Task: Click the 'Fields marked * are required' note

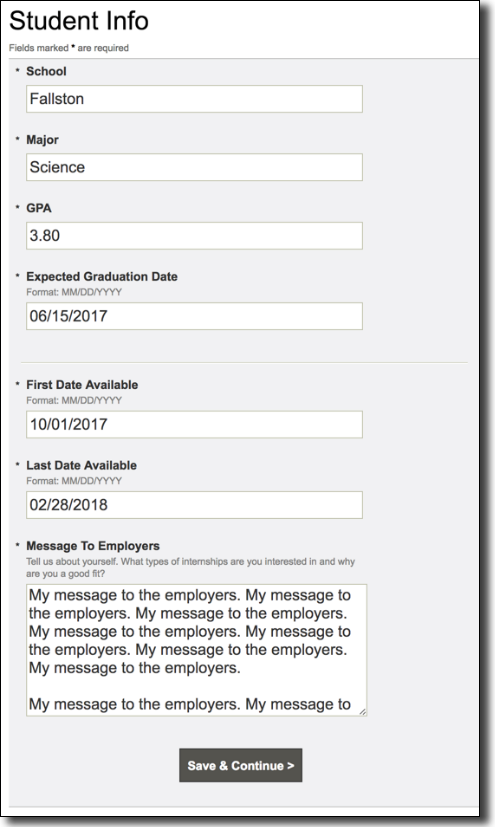Action: [x=69, y=48]
